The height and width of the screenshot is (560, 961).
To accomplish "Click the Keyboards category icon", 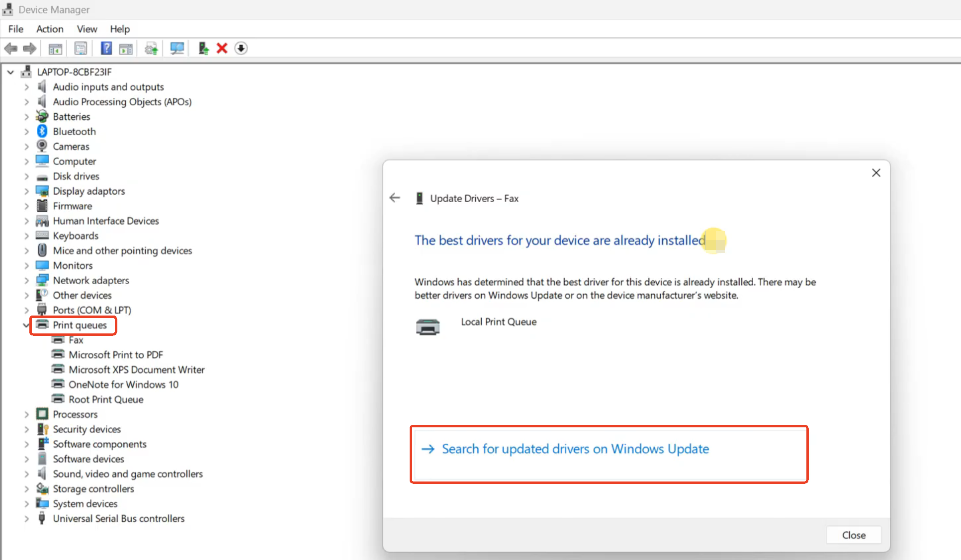I will 42,236.
